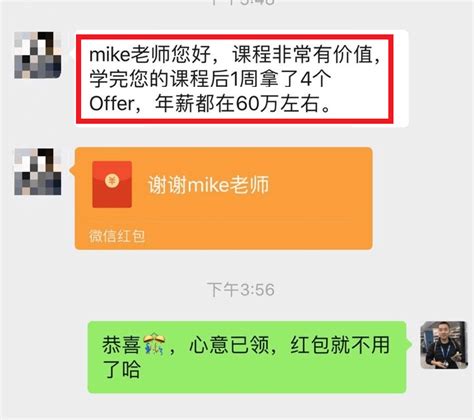Click the mike老师您好 greeting text
Screen dimensions: 474x420
[x=150, y=54]
